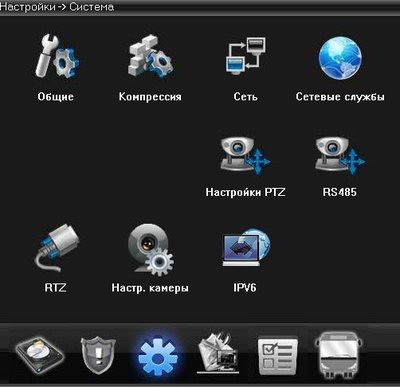400x387 pixels.
Task: Click the Настройки PTZ text label
Action: [x=245, y=192]
